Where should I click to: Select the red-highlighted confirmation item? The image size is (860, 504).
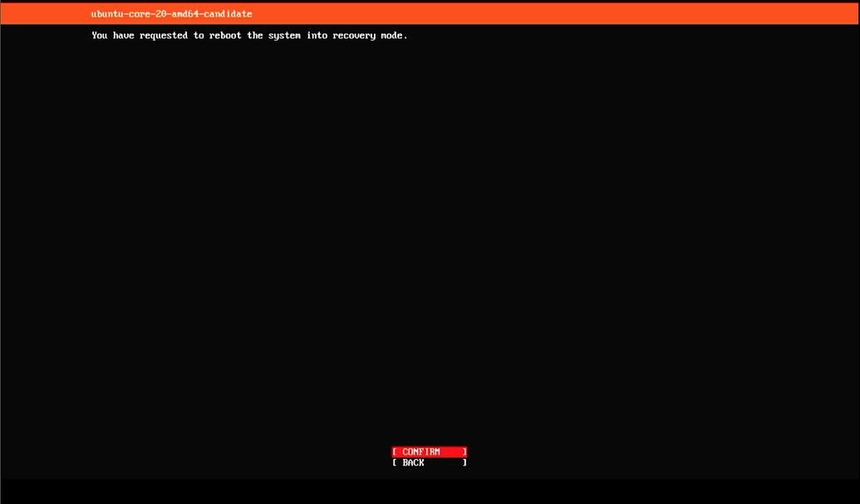[x=428, y=452]
